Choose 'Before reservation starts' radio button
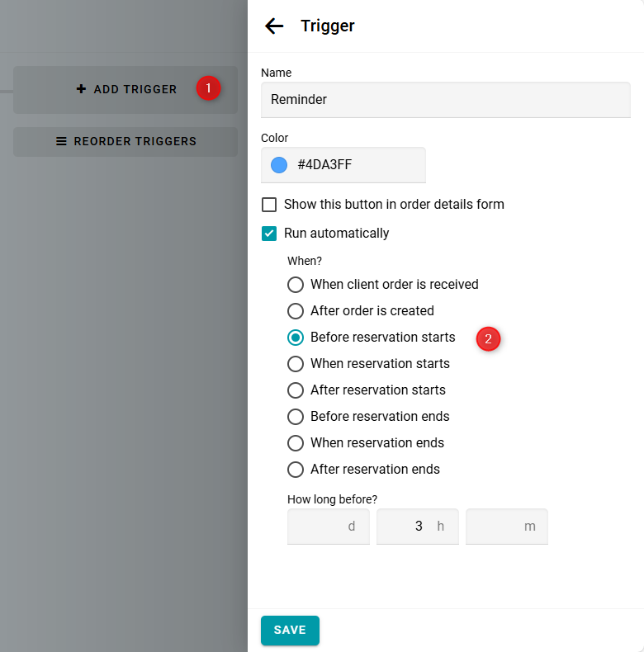Screen dimensions: 644x652 (x=296, y=338)
